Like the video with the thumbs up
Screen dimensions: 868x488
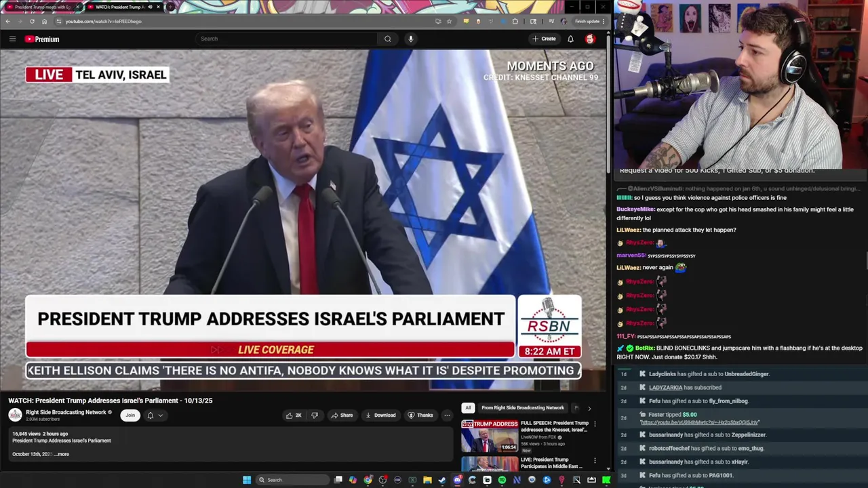pos(294,415)
